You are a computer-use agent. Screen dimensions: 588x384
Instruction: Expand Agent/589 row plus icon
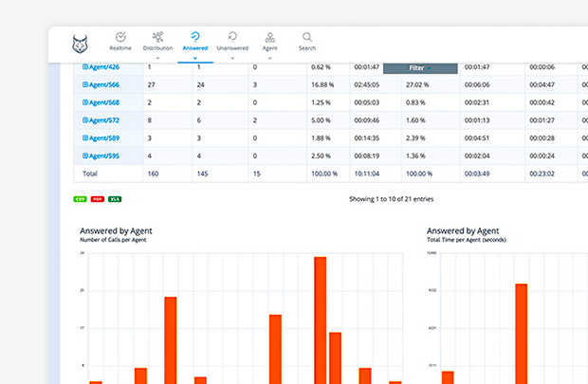point(85,138)
